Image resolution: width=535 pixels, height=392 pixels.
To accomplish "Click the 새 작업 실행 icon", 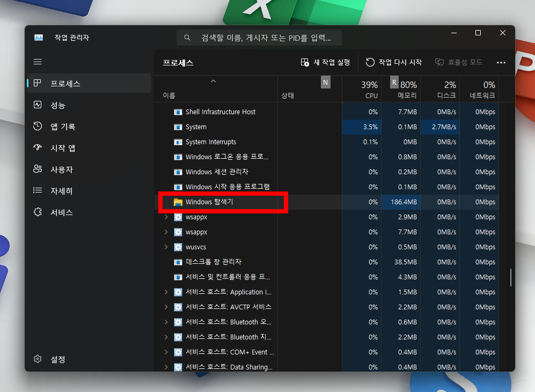I will 305,62.
